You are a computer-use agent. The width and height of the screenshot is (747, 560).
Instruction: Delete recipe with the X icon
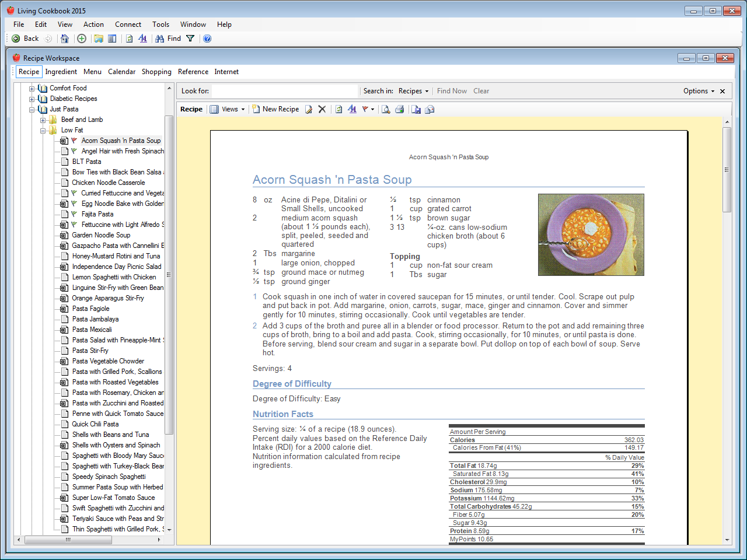coord(322,109)
